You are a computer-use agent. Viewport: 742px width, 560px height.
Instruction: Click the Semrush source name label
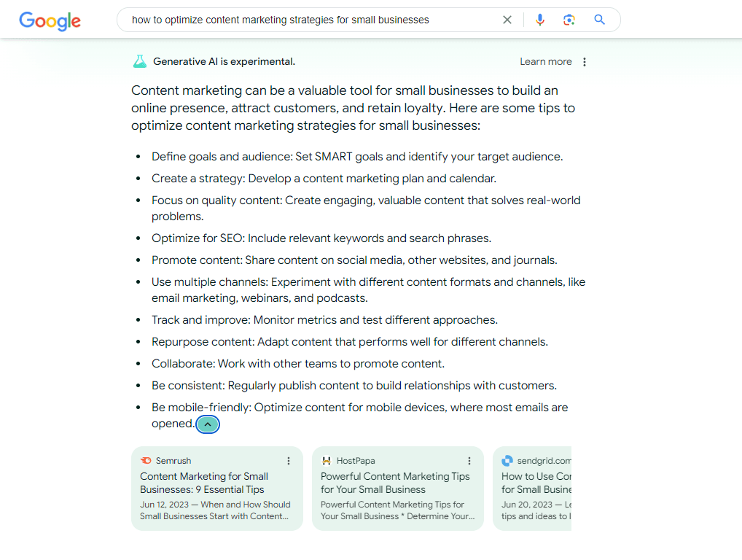(173, 461)
